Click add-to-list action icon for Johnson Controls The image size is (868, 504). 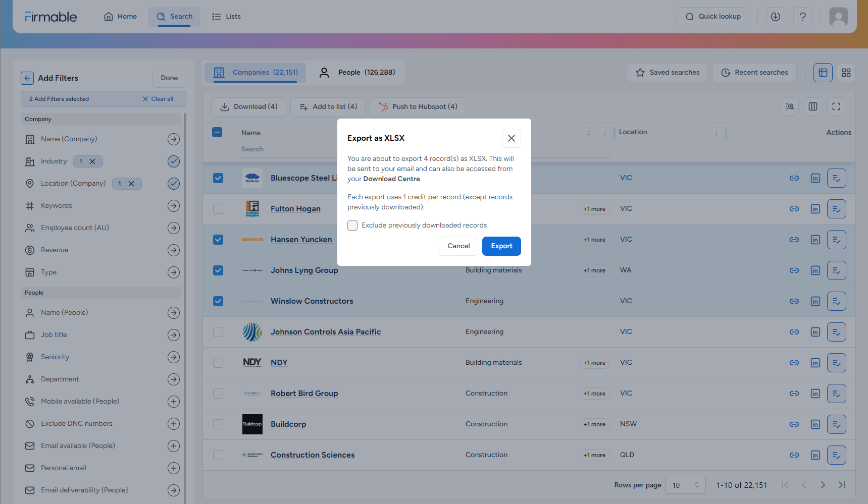coord(837,332)
